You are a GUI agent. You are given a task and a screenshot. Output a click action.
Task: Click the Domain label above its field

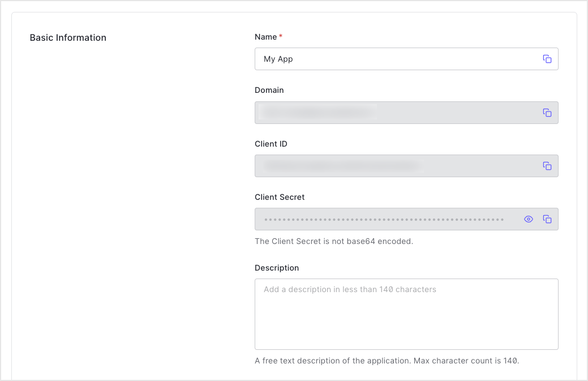[x=269, y=89]
